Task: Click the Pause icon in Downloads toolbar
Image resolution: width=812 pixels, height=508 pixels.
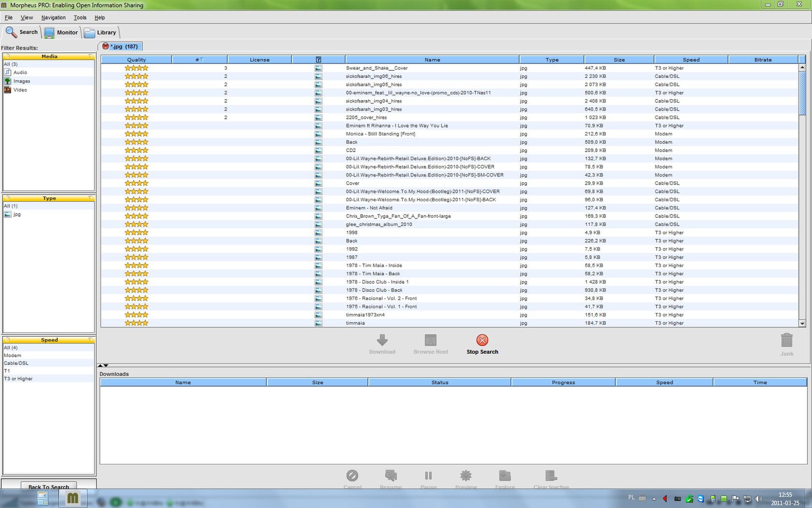Action: [x=428, y=475]
